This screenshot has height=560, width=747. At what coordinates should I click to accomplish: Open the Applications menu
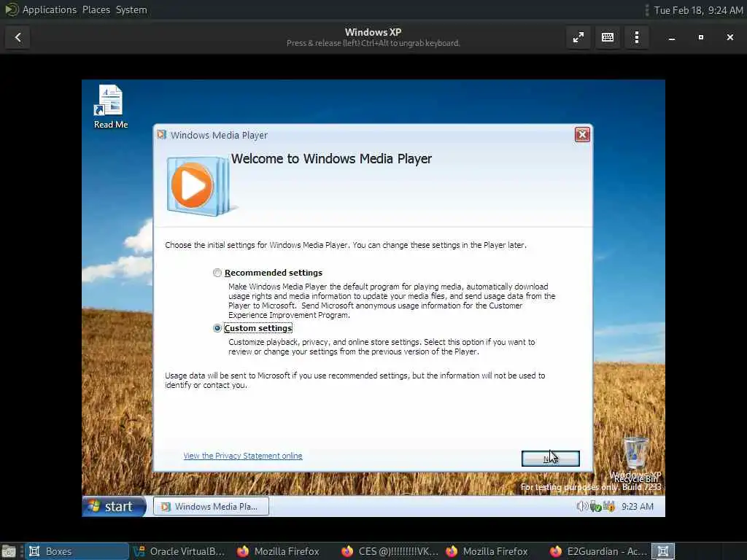(x=50, y=9)
